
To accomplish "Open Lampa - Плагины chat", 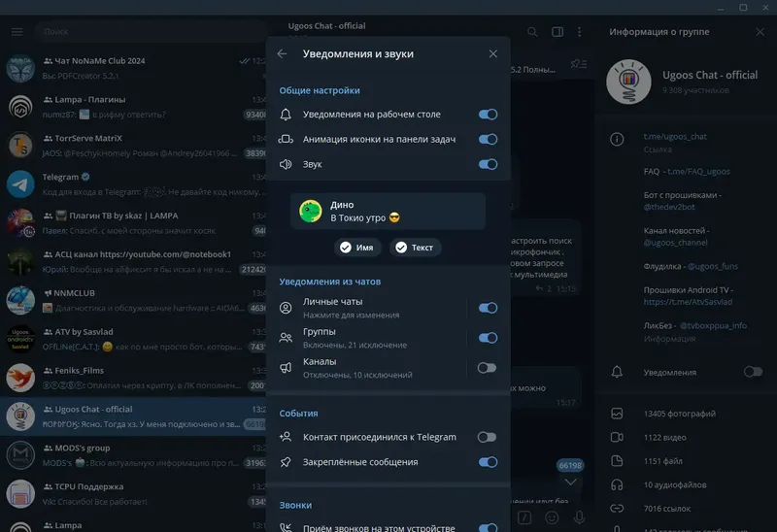I will coord(134,107).
